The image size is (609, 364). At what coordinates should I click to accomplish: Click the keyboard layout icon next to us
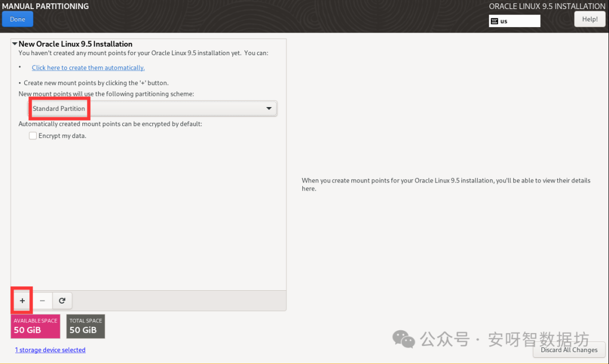point(495,21)
